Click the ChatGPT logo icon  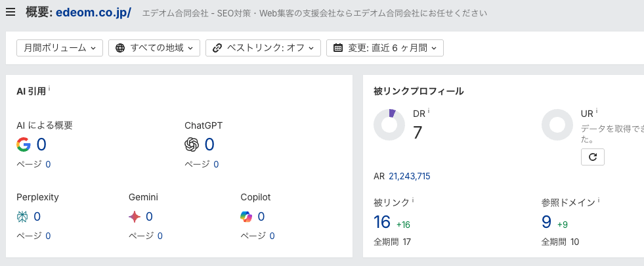192,144
